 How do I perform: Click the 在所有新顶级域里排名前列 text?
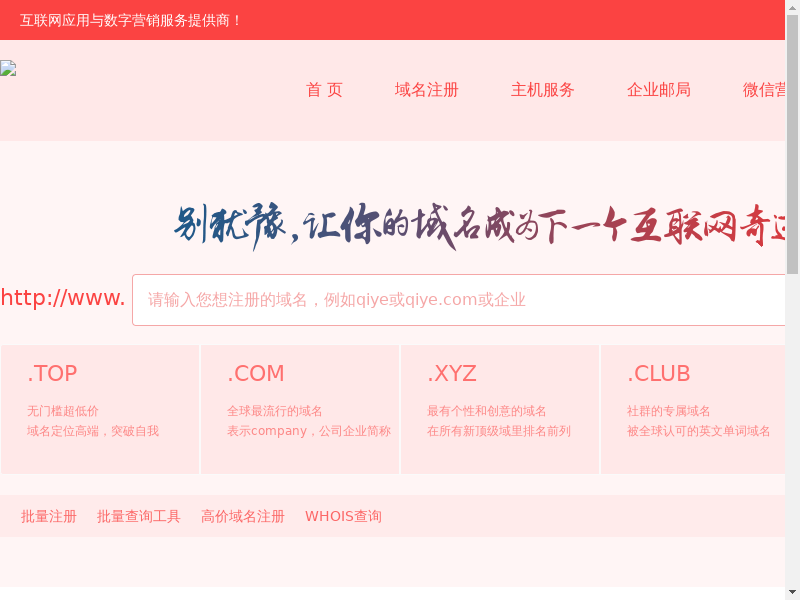[x=498, y=431]
